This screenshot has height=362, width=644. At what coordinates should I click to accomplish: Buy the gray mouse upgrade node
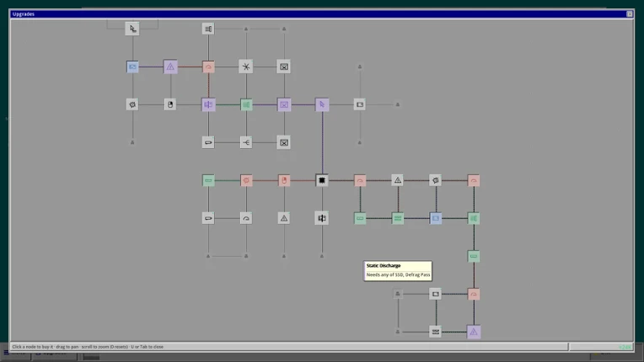(170, 104)
